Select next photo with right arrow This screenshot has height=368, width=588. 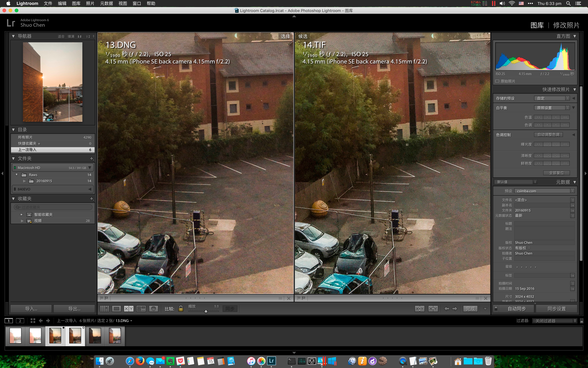[455, 309]
